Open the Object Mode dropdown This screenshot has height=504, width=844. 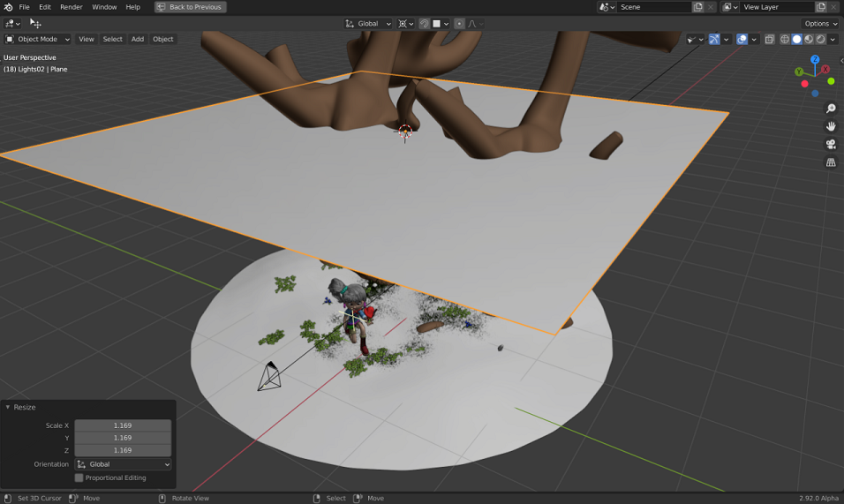point(38,39)
